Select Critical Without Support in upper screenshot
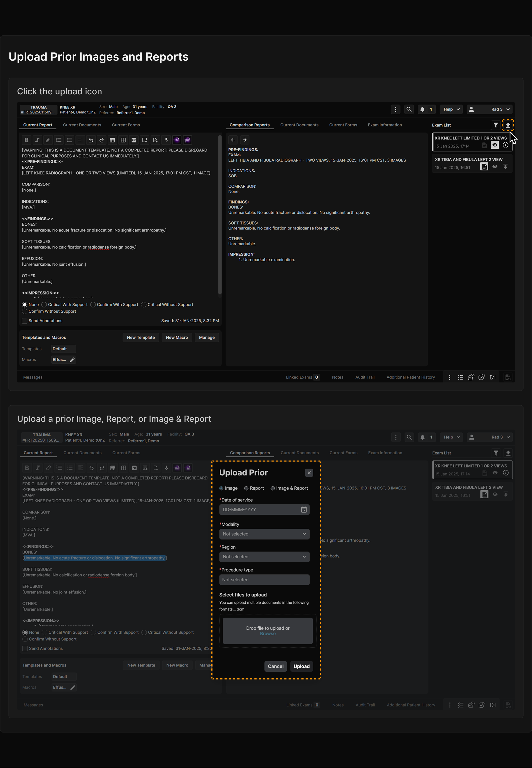 [144, 304]
